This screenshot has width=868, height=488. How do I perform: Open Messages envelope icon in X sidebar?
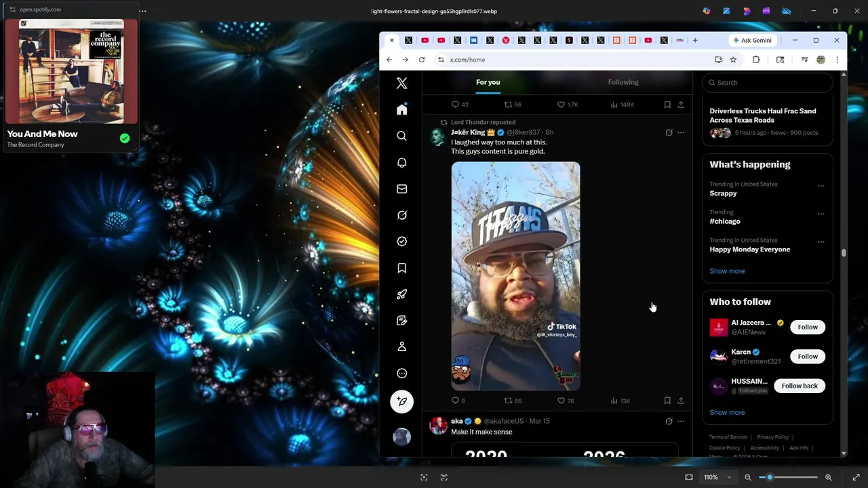pos(401,189)
